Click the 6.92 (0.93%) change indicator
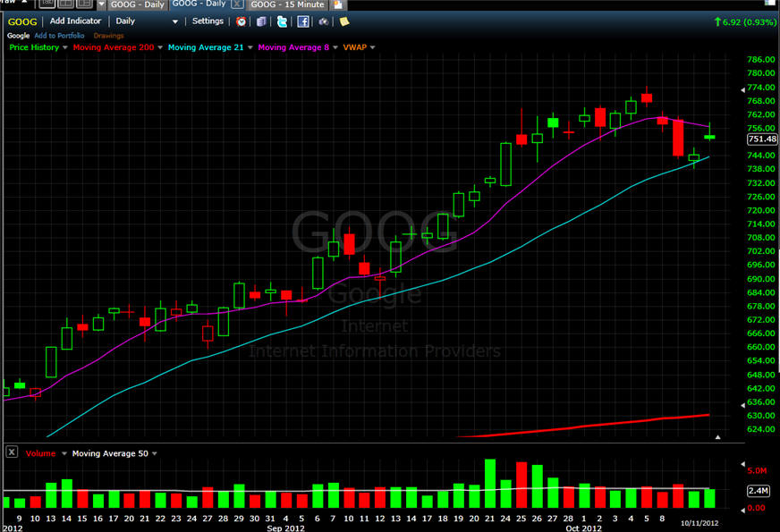 click(x=745, y=22)
